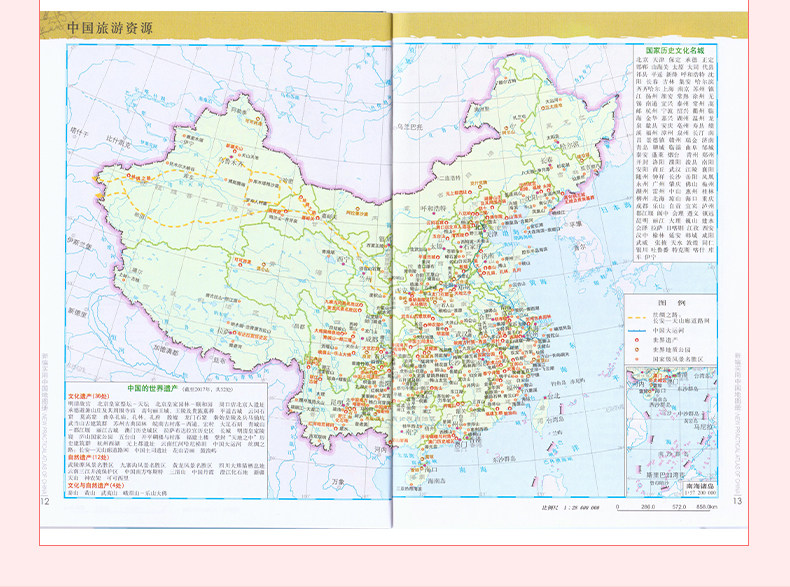Screen dimensions: 790x587
Task: Click the city label "太原"
Action: [x=436, y=247]
